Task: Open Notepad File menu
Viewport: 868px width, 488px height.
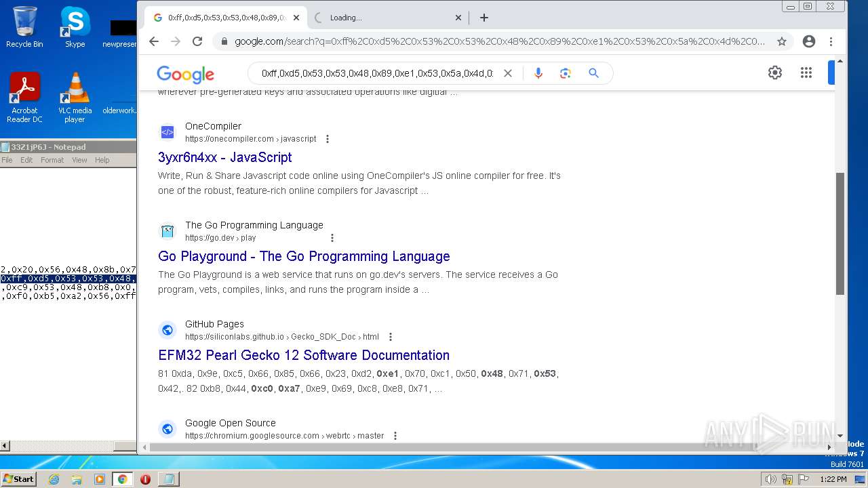Action: [x=7, y=160]
